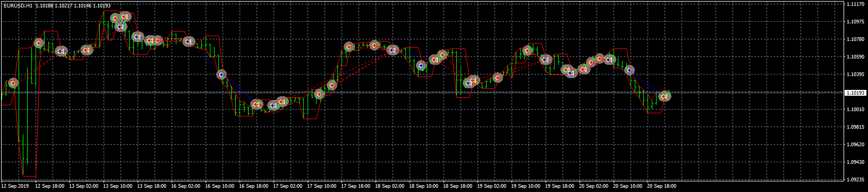This screenshot has height=192, width=868.
Task: Select the 19 Sep 18:00 time label
Action: 560,187
